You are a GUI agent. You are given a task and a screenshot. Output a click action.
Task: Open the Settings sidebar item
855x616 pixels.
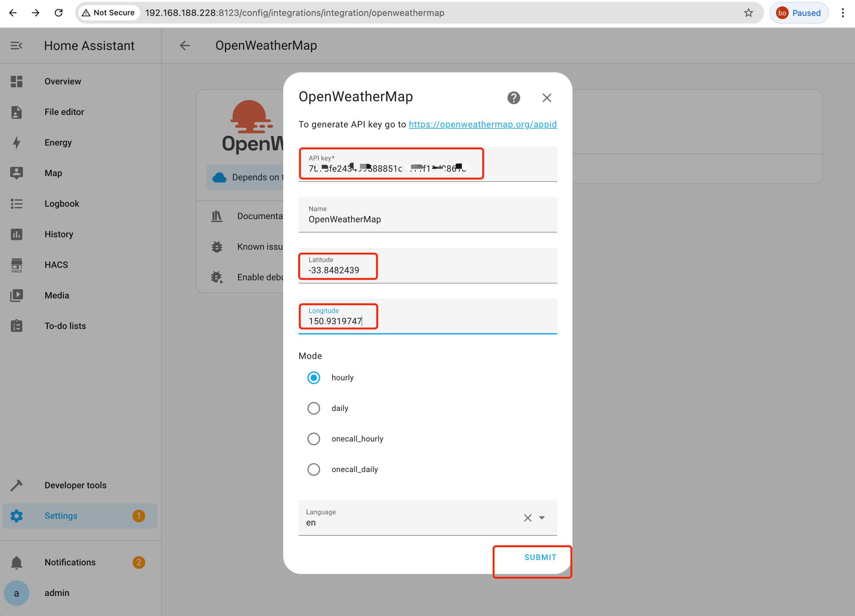[61, 516]
